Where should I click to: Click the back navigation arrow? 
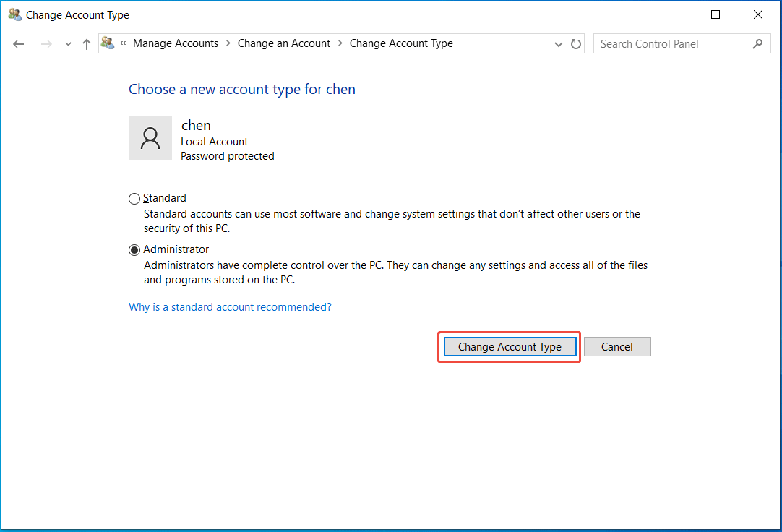pyautogui.click(x=18, y=43)
